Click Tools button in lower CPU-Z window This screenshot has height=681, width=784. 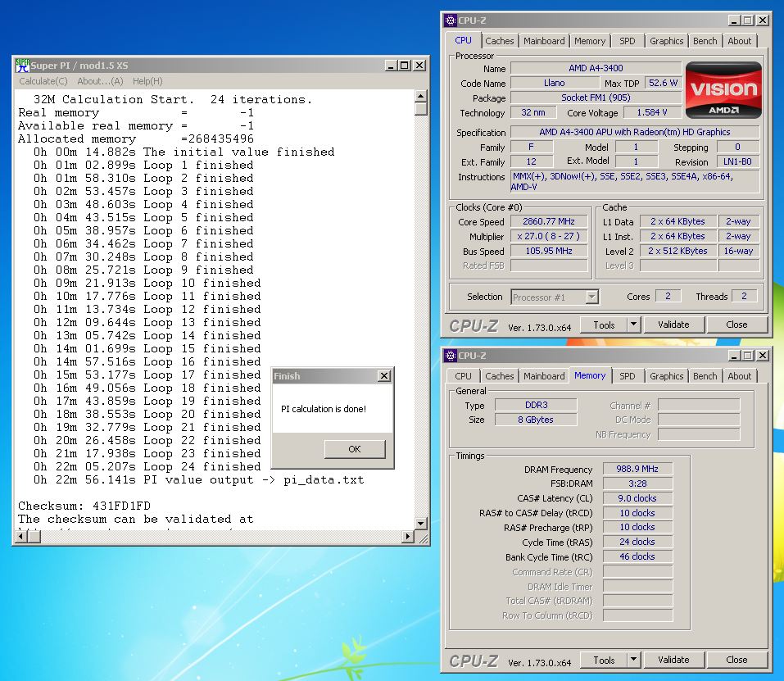point(604,660)
